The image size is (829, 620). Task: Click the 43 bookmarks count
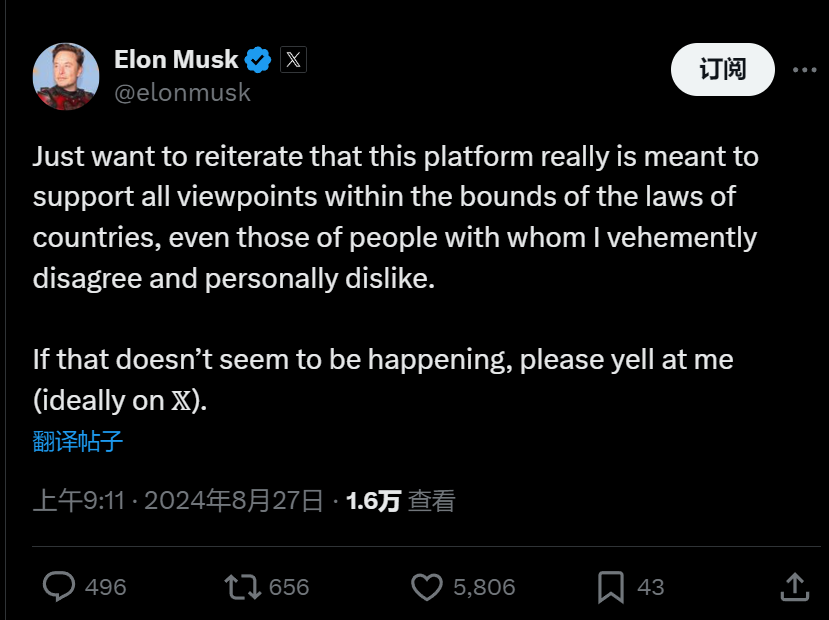pos(651,587)
